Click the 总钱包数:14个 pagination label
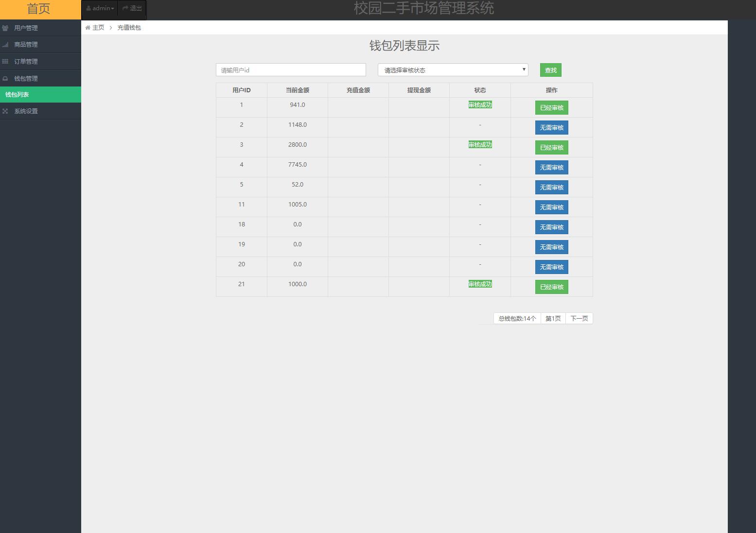The image size is (756, 533). [x=517, y=318]
